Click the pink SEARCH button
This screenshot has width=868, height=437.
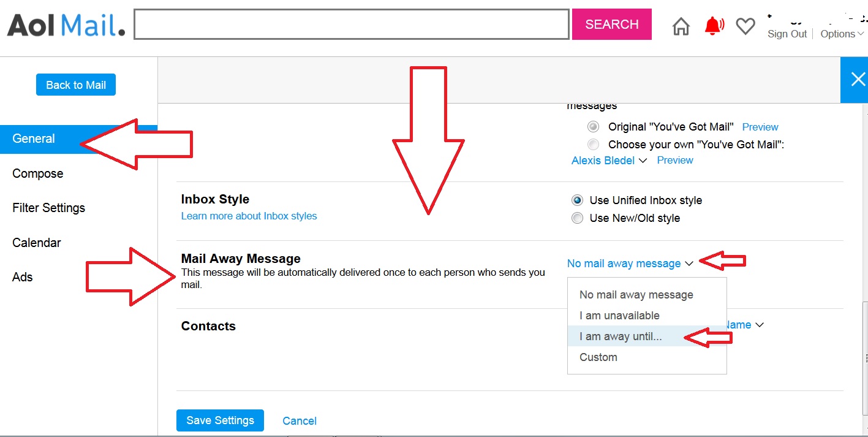[x=612, y=25]
